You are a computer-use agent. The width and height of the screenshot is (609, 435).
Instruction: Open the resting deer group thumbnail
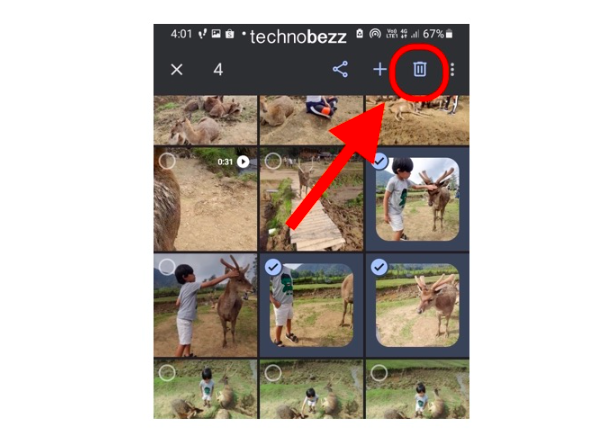[205, 120]
